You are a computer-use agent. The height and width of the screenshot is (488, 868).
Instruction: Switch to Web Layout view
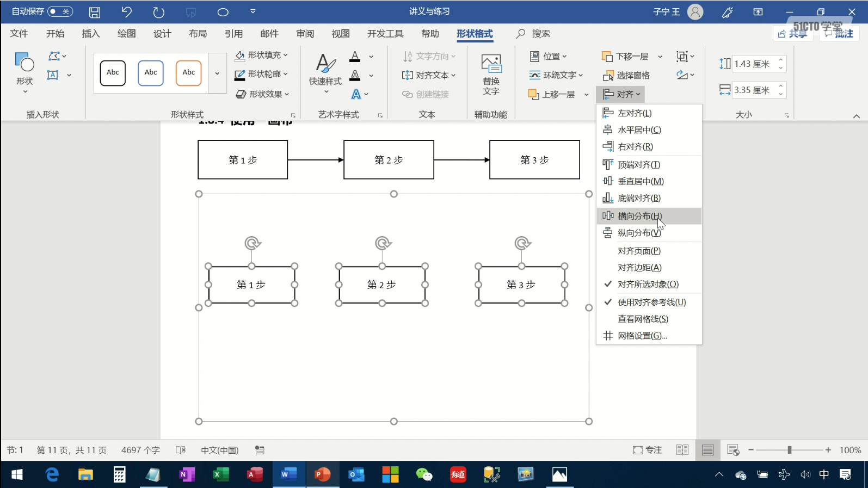[x=733, y=450]
